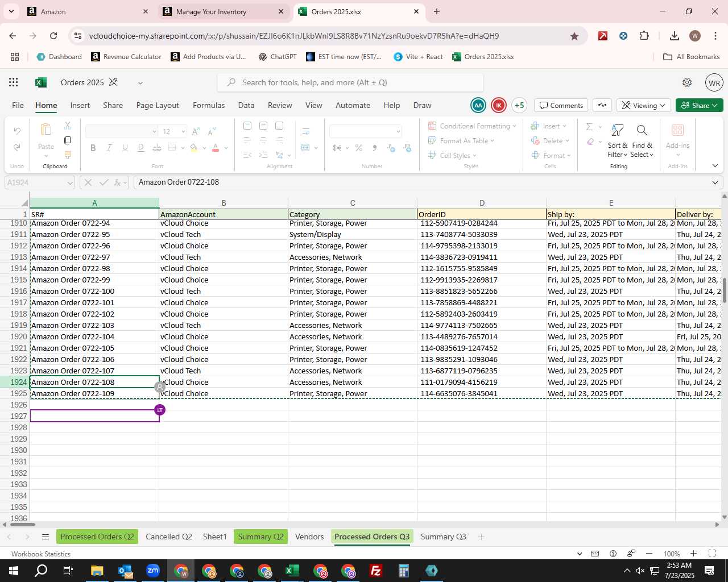Show the +5 more collaborators
Screen dimensions: 728x582
coord(519,105)
